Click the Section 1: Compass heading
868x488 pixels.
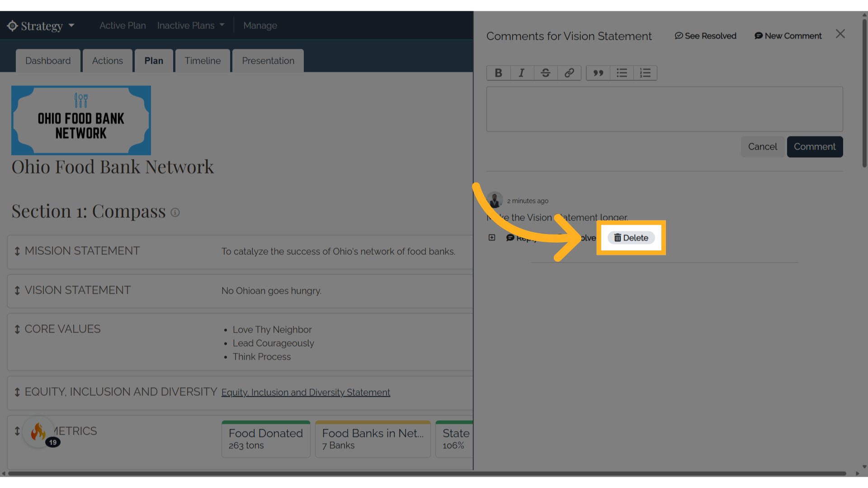pyautogui.click(x=89, y=211)
